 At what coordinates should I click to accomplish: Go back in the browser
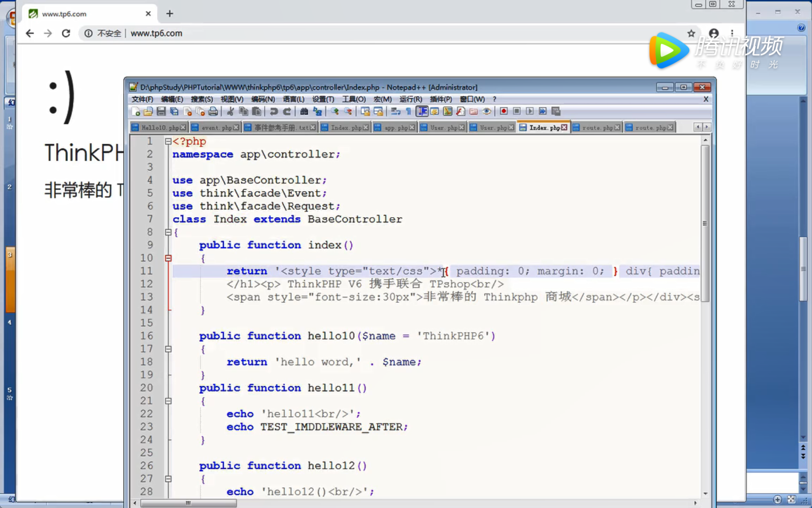click(29, 33)
